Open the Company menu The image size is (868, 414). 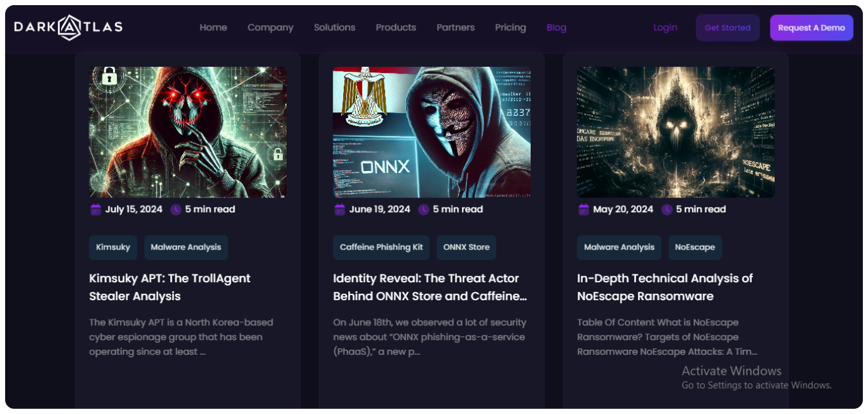pyautogui.click(x=270, y=28)
